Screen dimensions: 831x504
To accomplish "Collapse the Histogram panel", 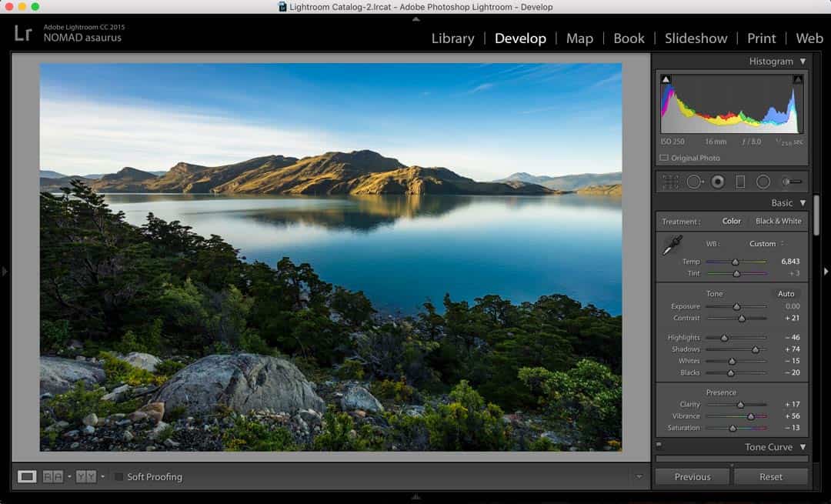I will pos(803,62).
